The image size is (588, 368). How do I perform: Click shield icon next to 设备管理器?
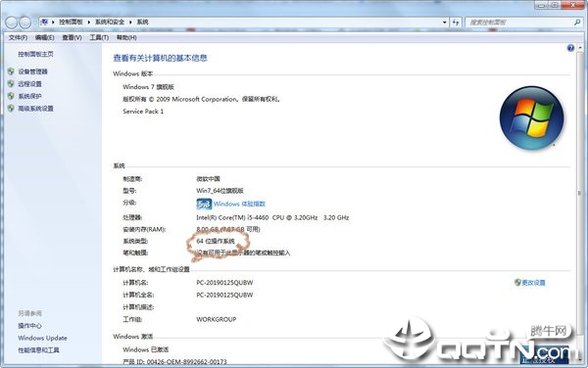coord(11,71)
